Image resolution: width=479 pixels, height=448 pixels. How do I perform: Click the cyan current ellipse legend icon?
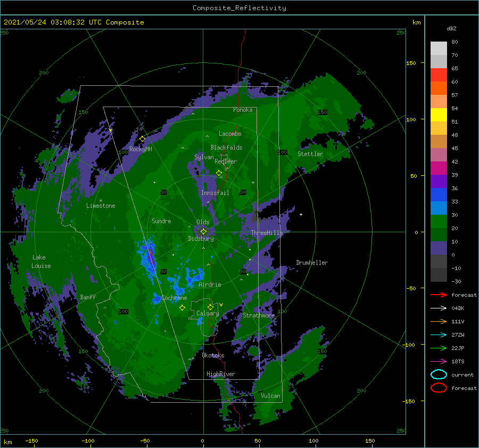(x=439, y=374)
